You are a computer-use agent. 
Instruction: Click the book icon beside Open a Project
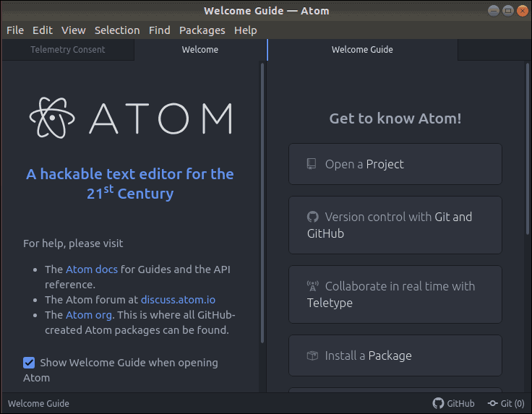312,164
